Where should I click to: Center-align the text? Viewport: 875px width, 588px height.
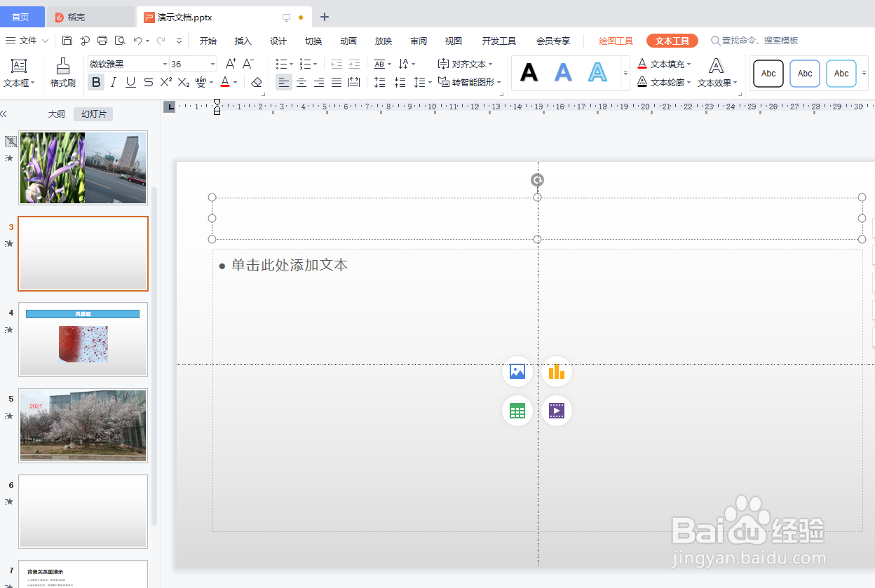tap(301, 82)
